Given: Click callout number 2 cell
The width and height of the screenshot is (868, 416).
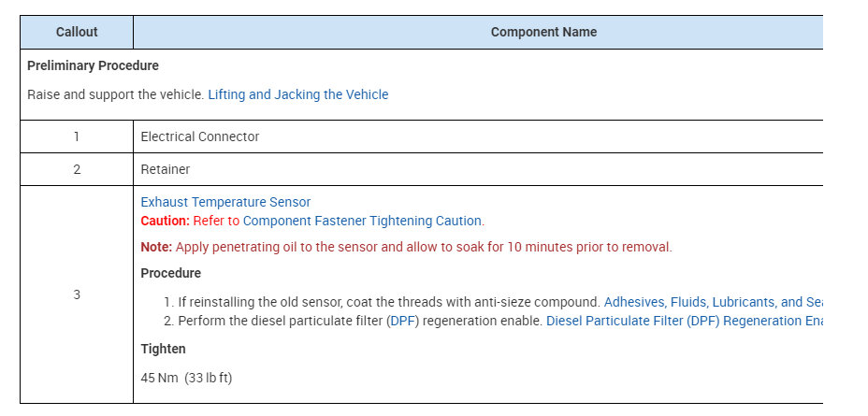Looking at the screenshot, I should click(x=77, y=169).
